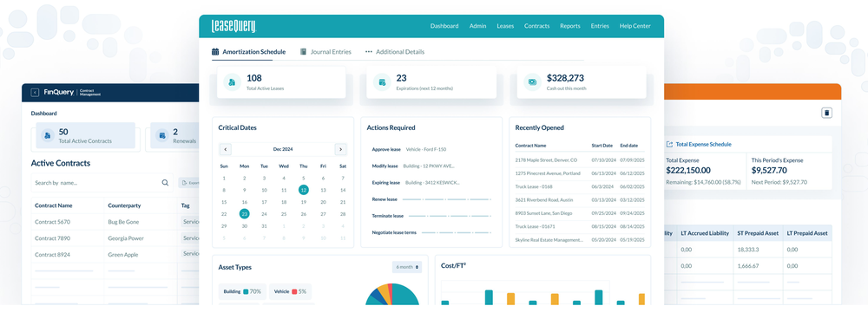Click Contract 8924 in Active Contracts
Image resolution: width=868 pixels, height=332 pixels.
click(x=53, y=255)
